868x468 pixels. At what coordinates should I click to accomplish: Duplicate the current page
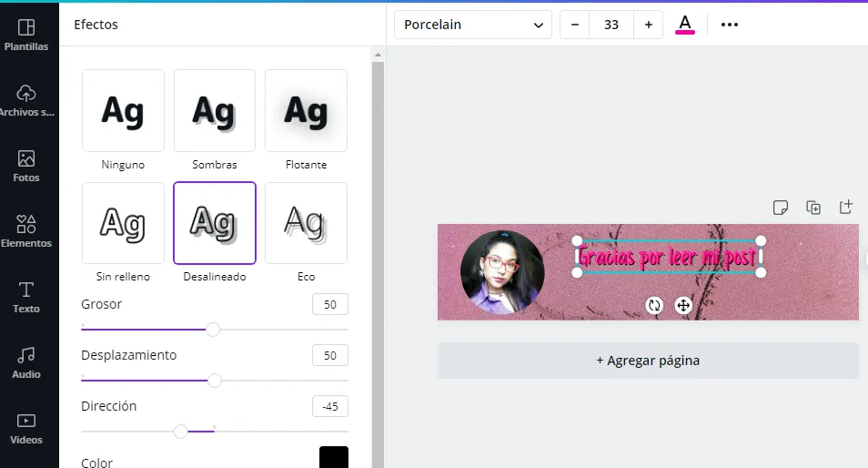[x=813, y=208]
